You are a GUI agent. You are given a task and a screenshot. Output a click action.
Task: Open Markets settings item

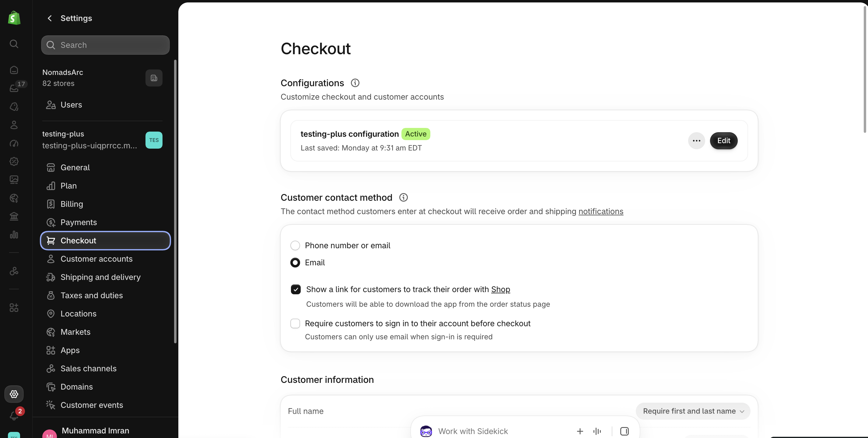tap(105, 332)
